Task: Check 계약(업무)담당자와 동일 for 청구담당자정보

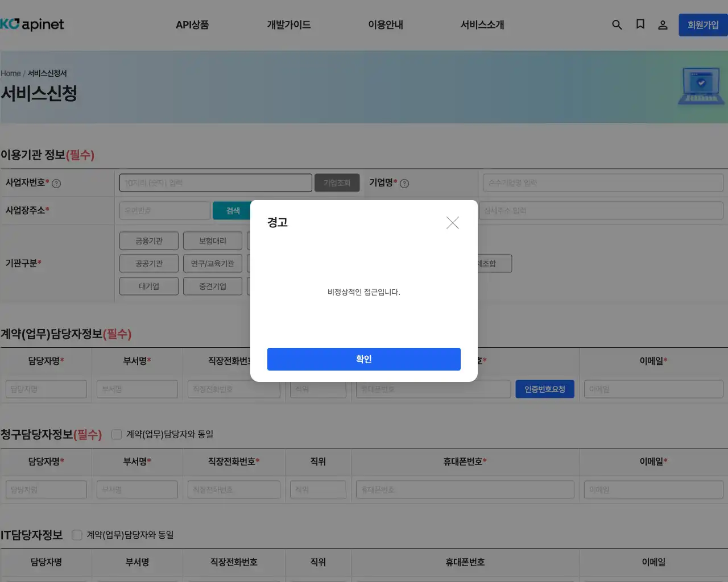Action: pos(116,434)
